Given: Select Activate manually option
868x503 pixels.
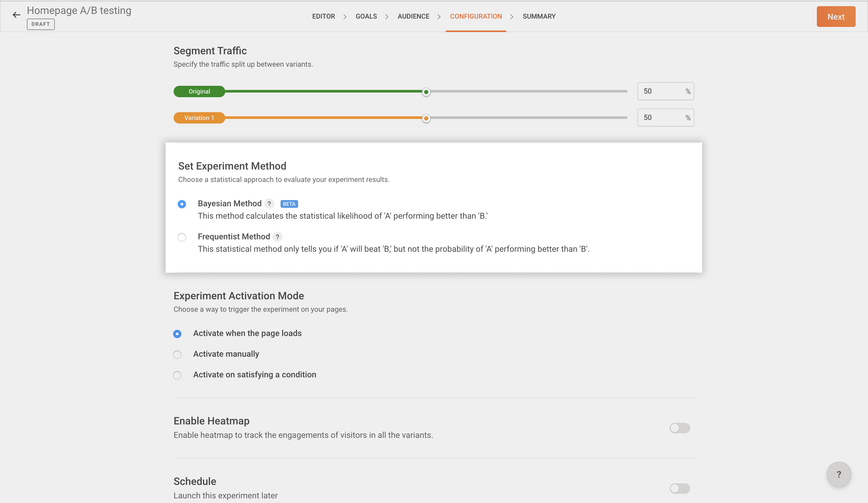Looking at the screenshot, I should (x=177, y=355).
